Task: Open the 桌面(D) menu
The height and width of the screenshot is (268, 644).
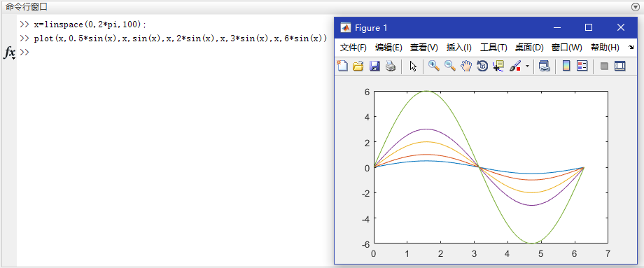Action: pyautogui.click(x=529, y=48)
